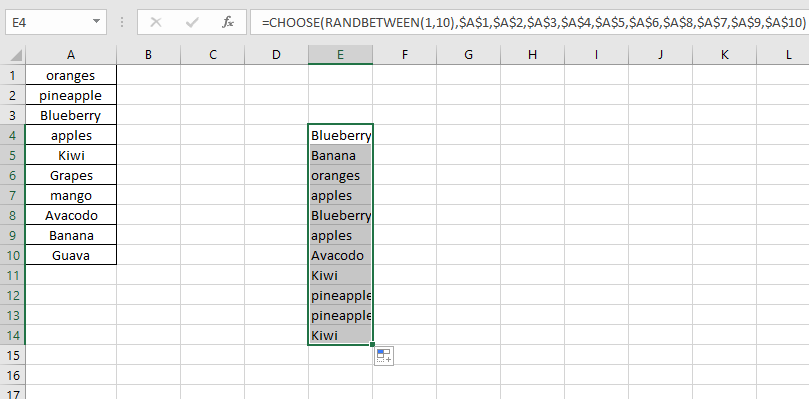Select row 15 header
Viewport: 809px width, 399px height.
point(12,355)
